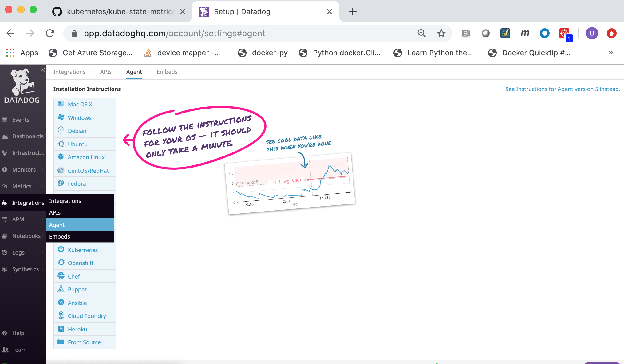Click the From Source folder icon
Screen dimensions: 624x364
(x=61, y=342)
